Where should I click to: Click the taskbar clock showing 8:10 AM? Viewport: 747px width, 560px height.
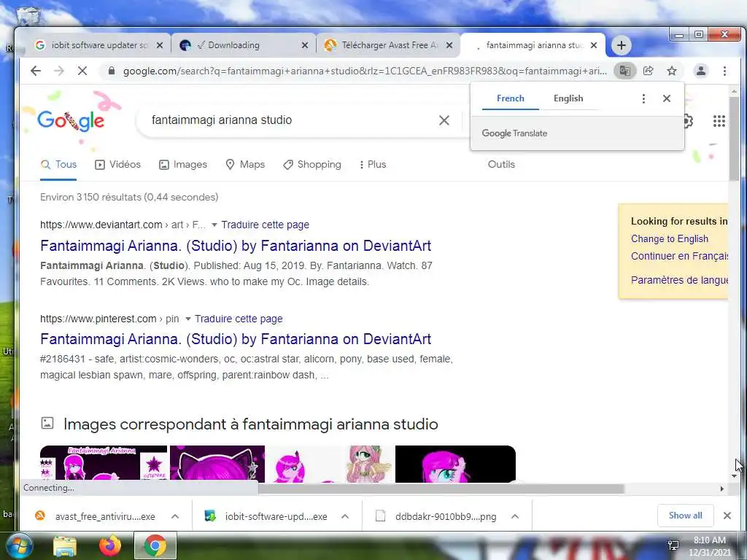pyautogui.click(x=709, y=546)
